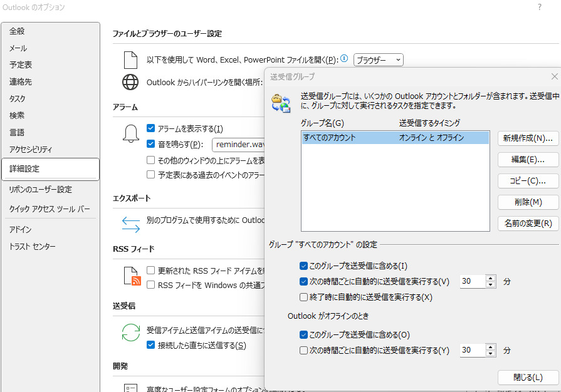Click the green send/receive sync icon
This screenshot has width=561, height=392.
pyautogui.click(x=130, y=332)
